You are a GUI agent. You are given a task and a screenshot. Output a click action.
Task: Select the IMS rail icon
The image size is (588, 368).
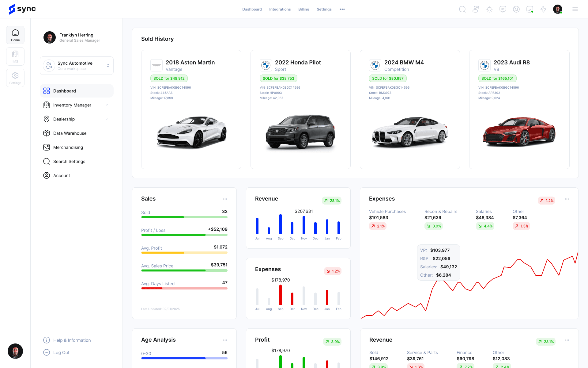(15, 56)
